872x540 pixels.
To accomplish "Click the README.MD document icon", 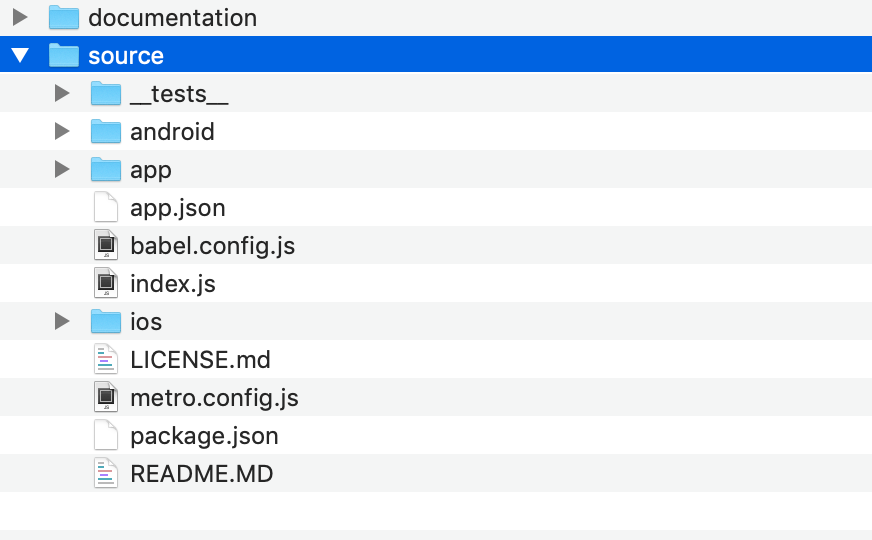I will click(106, 473).
